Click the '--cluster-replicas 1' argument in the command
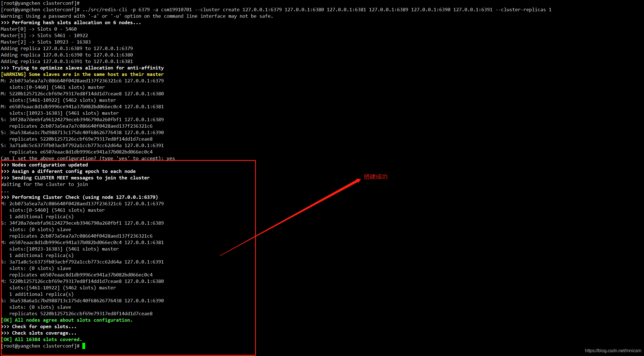644x356 pixels. [x=523, y=10]
